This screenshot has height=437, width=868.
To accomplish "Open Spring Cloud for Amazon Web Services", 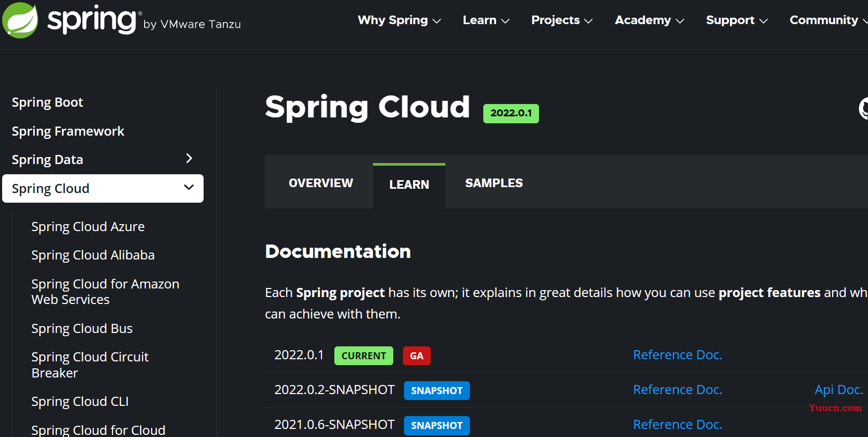I will click(x=105, y=292).
